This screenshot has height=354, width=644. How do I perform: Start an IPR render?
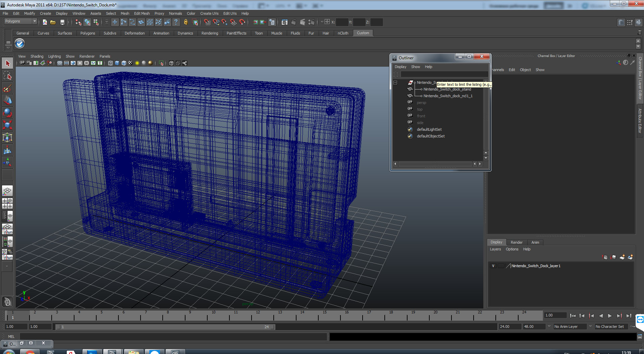[x=303, y=22]
